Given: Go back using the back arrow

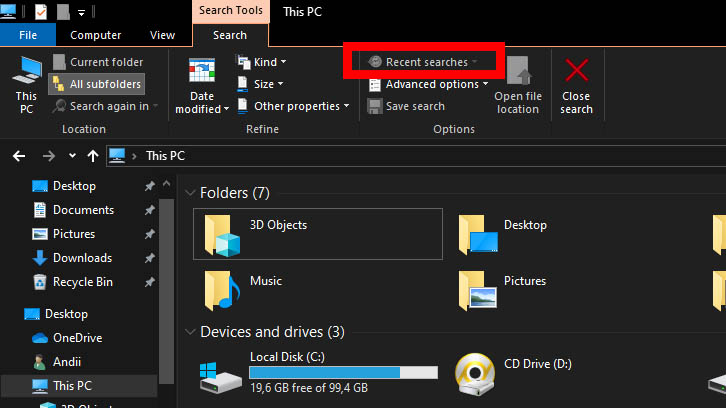Looking at the screenshot, I should pos(19,156).
